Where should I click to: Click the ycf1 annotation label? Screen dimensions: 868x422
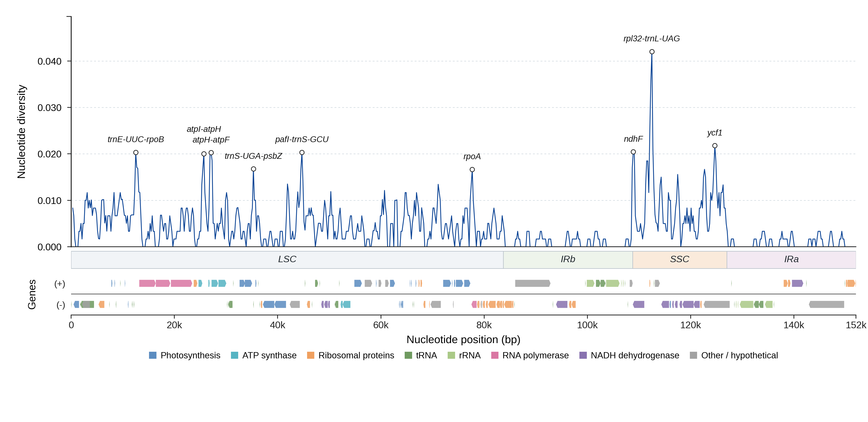click(715, 133)
